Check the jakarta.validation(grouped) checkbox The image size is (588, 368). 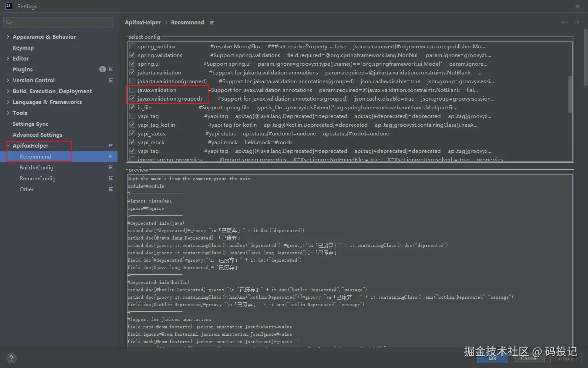pyautogui.click(x=132, y=81)
